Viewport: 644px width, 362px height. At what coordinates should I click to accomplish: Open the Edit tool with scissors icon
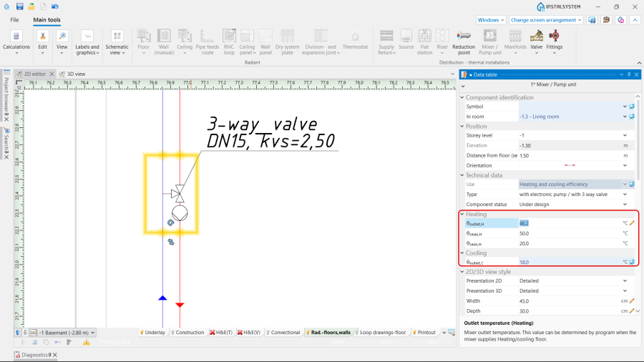pos(42,42)
